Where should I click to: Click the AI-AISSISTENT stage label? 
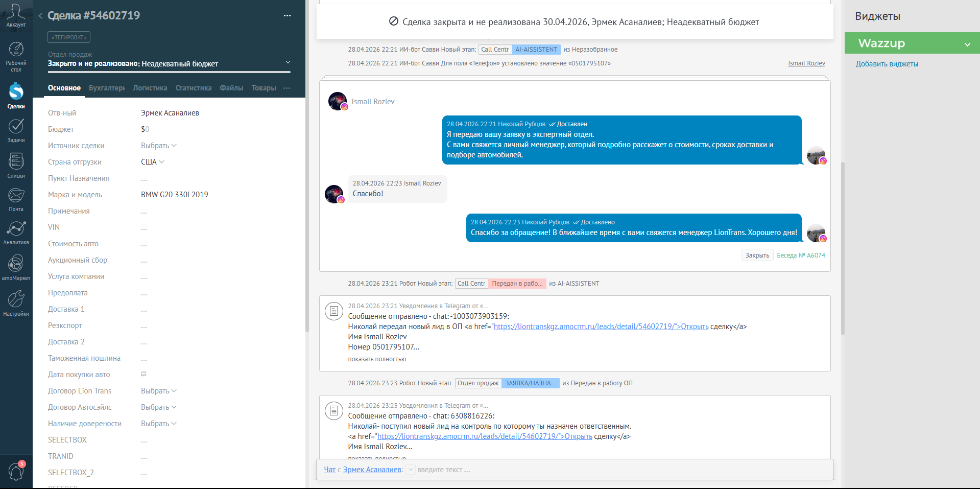[x=536, y=50]
